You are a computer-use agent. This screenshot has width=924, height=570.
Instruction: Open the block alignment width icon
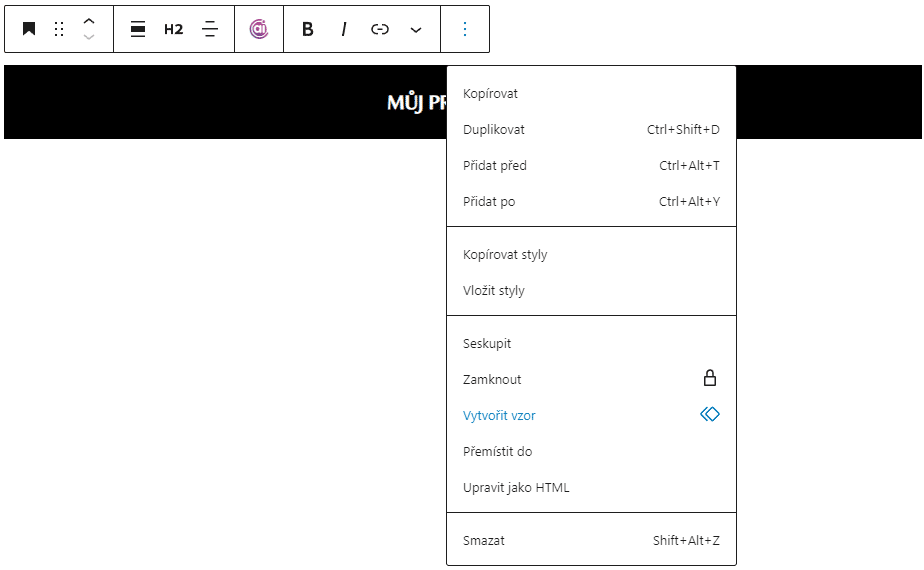pyautogui.click(x=138, y=29)
